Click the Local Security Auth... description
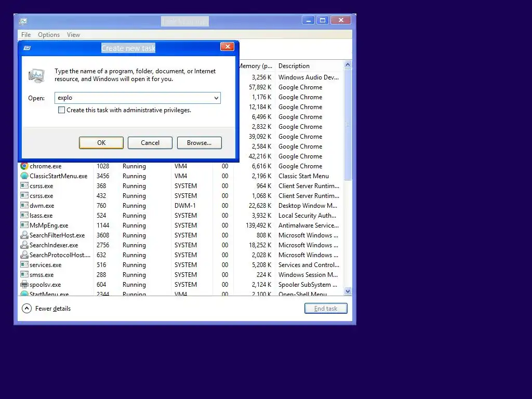 [x=308, y=216]
